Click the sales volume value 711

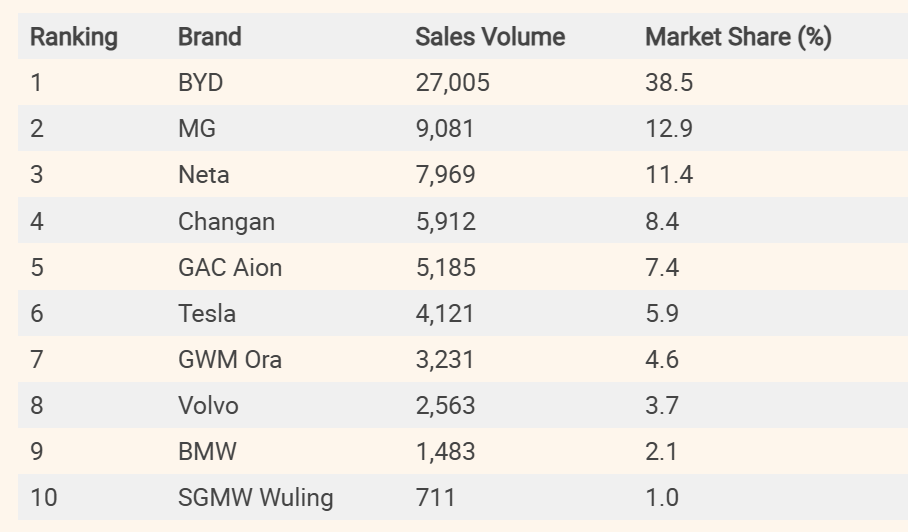[x=435, y=497]
